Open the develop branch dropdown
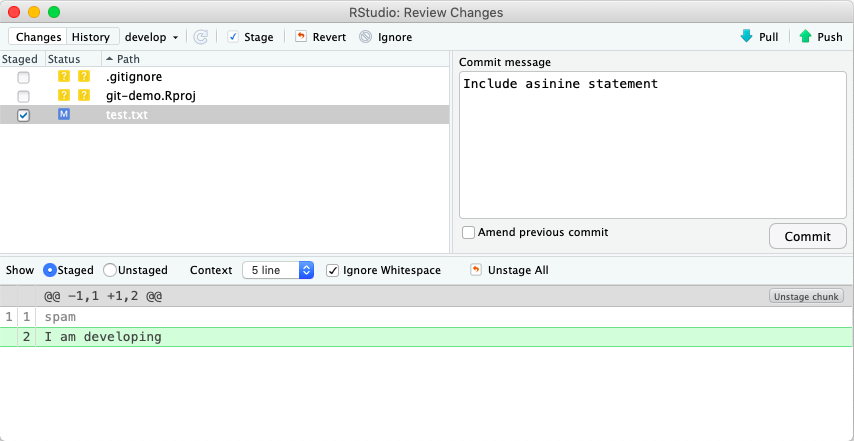The width and height of the screenshot is (854, 441). (152, 37)
